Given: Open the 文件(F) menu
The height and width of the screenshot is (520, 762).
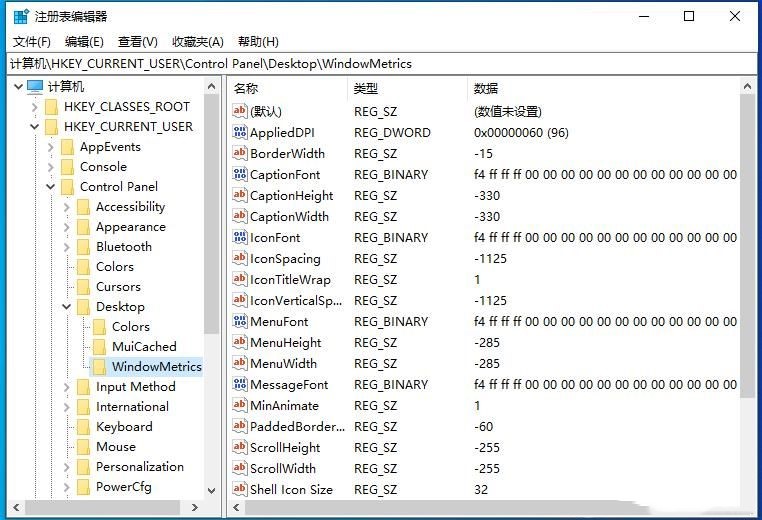Looking at the screenshot, I should (32, 42).
